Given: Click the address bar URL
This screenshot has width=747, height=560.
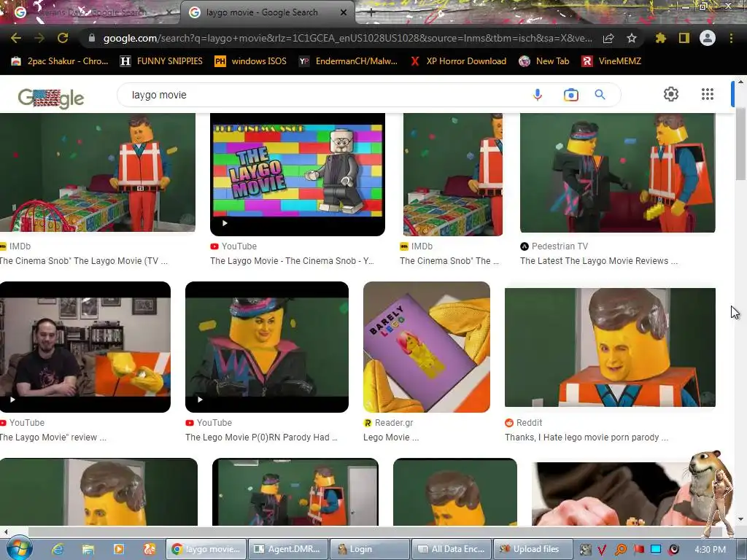Looking at the screenshot, I should (x=348, y=38).
